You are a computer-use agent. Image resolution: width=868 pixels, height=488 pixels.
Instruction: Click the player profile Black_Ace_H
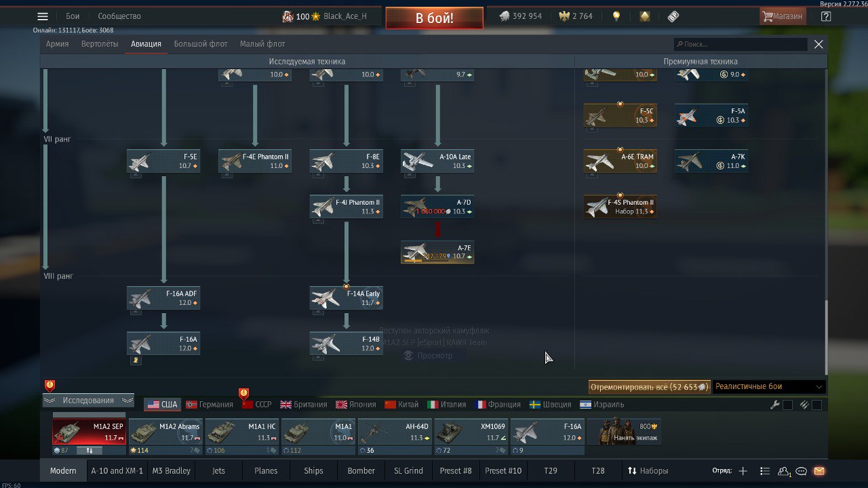pos(325,16)
